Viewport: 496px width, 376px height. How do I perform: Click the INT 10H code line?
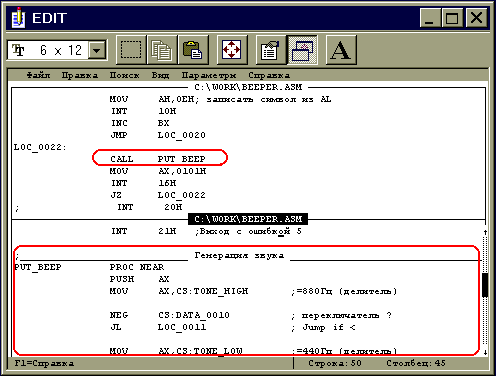(x=144, y=111)
